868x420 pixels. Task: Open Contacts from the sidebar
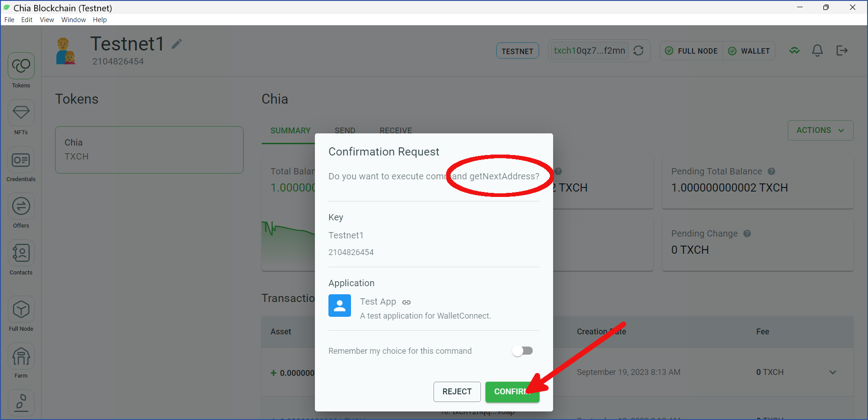tap(21, 253)
